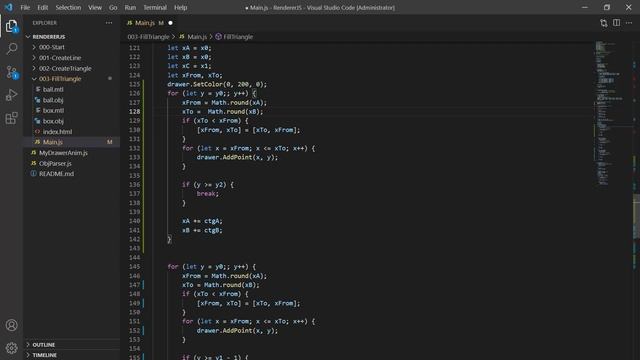Screen dimensions: 640x360
Task: Open ball.mtl file
Action: tap(53, 89)
